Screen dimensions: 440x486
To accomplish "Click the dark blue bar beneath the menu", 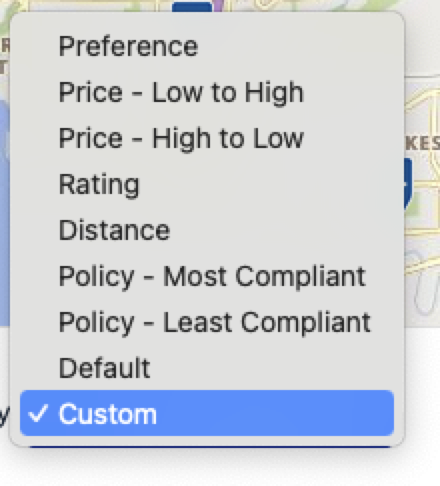I will point(210,447).
